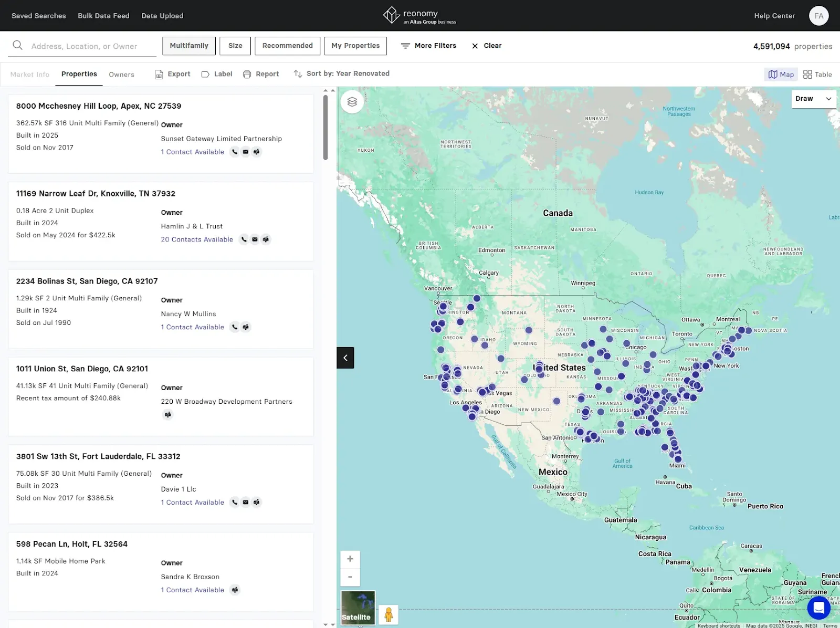Image resolution: width=840 pixels, height=628 pixels.
Task: Click email icon for Hamlin J & L Trust
Action: pos(255,239)
